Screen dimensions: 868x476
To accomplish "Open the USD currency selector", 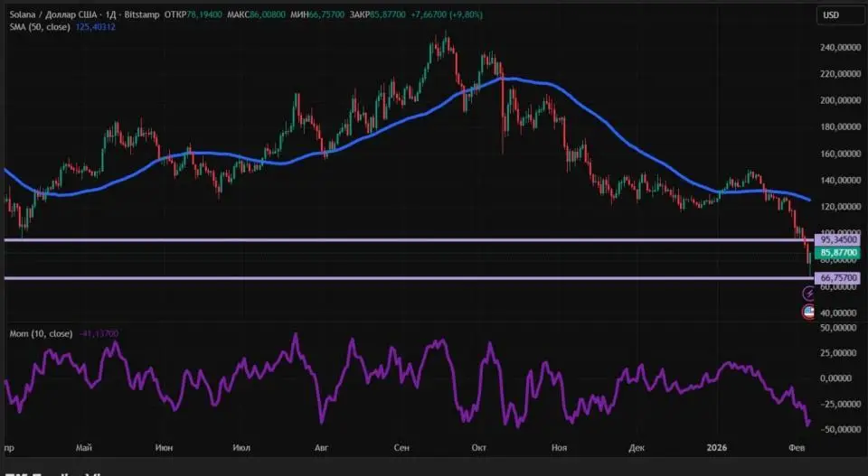I will 828,15.
